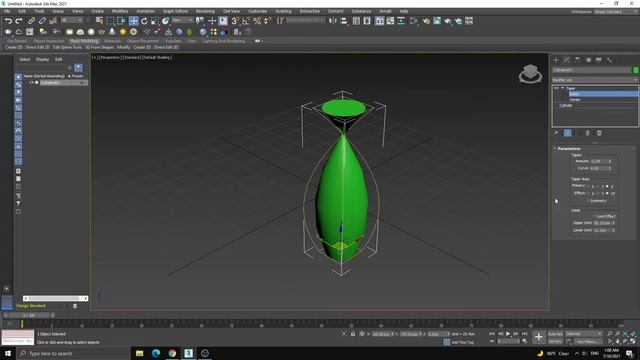Click the green object color swatch
The width and height of the screenshot is (640, 360).
636,70
